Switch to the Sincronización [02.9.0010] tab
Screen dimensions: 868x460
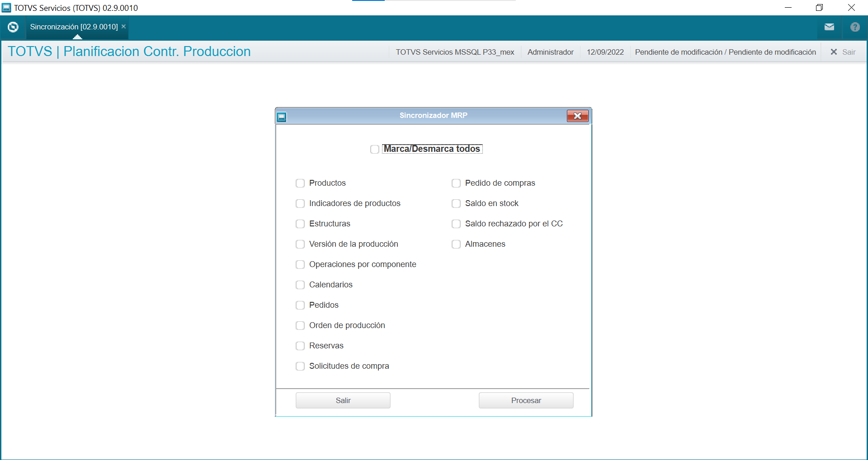click(74, 27)
